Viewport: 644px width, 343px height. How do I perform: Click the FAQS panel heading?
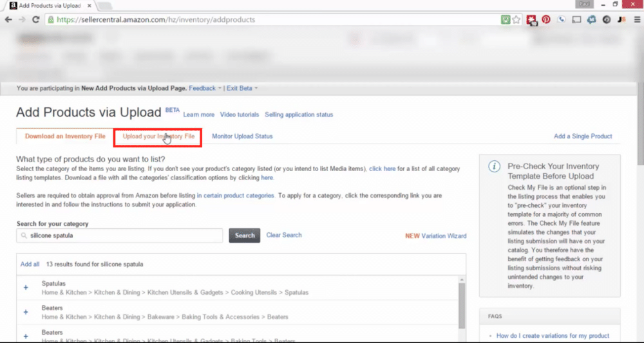pyautogui.click(x=495, y=317)
